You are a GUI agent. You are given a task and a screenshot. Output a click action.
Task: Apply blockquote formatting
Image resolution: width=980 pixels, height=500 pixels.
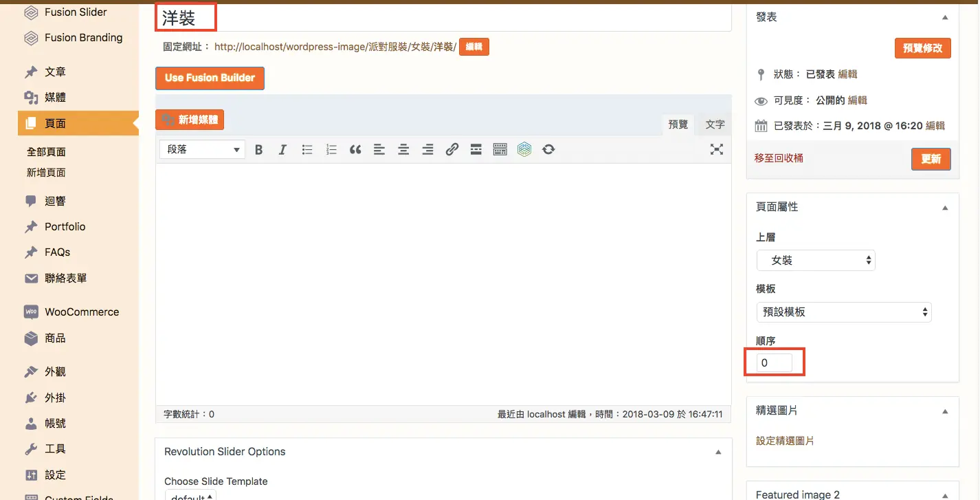355,149
